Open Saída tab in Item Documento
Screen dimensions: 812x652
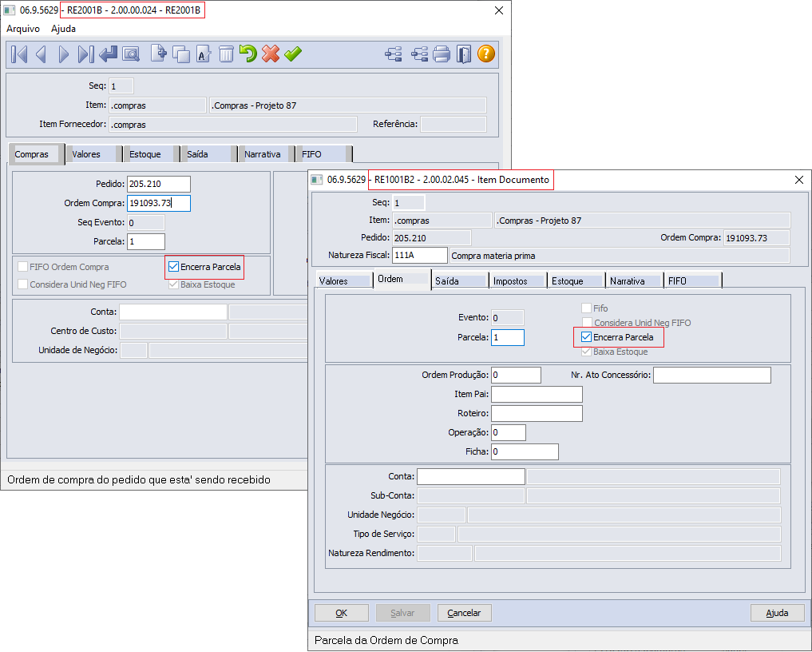click(x=459, y=281)
